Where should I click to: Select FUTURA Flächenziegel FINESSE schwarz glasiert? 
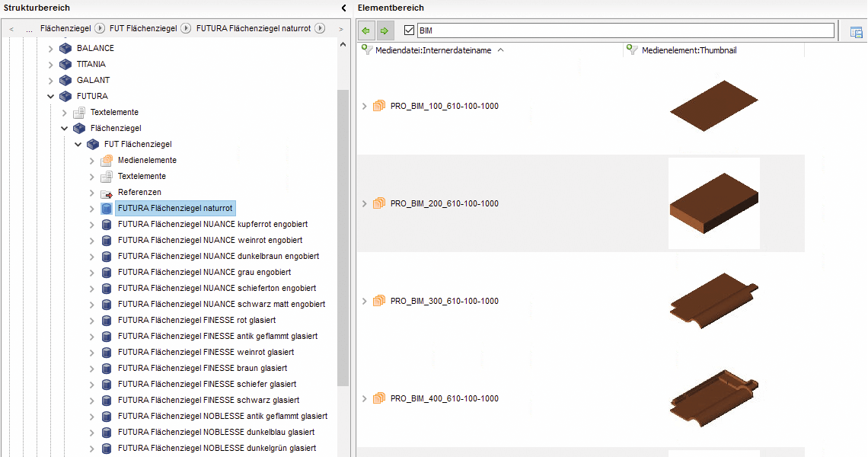(x=209, y=401)
